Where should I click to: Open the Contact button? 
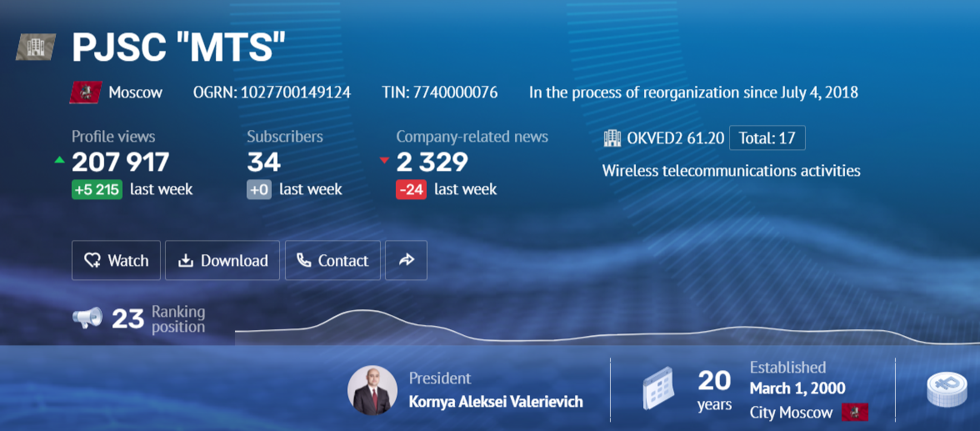tap(332, 260)
